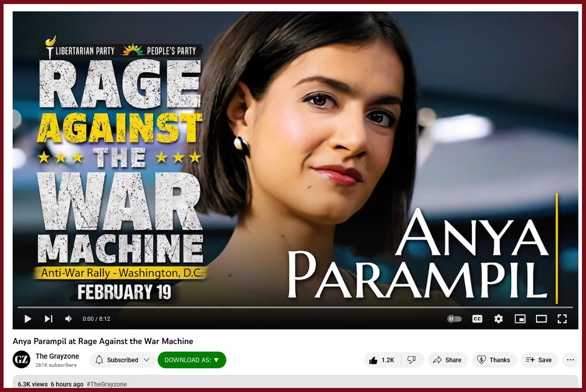The width and height of the screenshot is (586, 392).
Task: Enable theater mode
Action: pos(541,319)
